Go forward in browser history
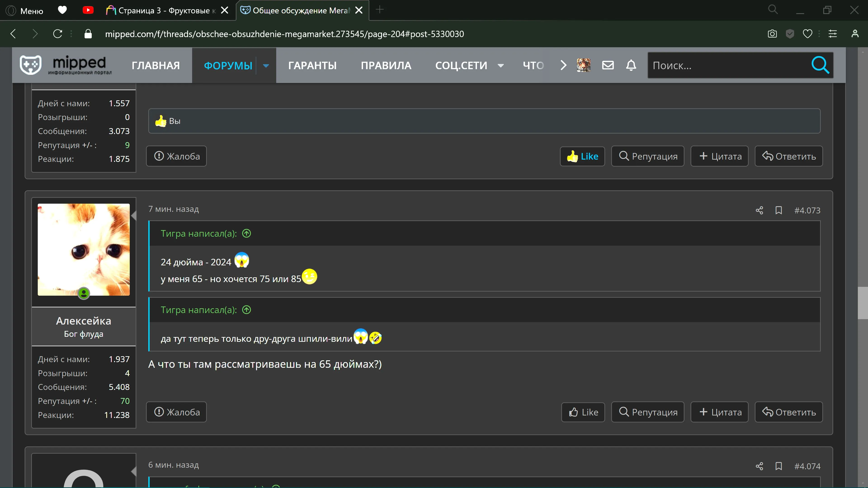The image size is (868, 488). click(35, 34)
